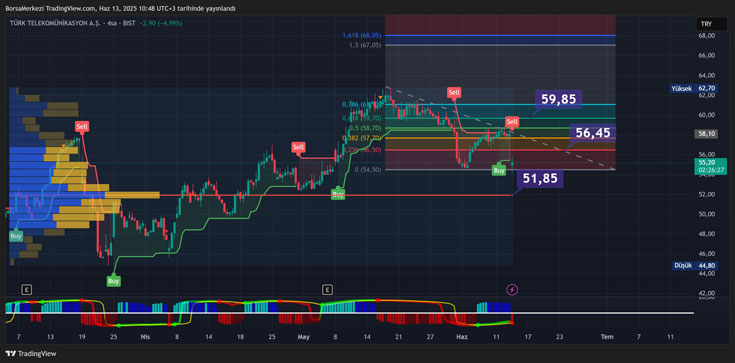This screenshot has height=363, width=735.
Task: Click the Yüksek 62,70 high label
Action: tap(693, 88)
